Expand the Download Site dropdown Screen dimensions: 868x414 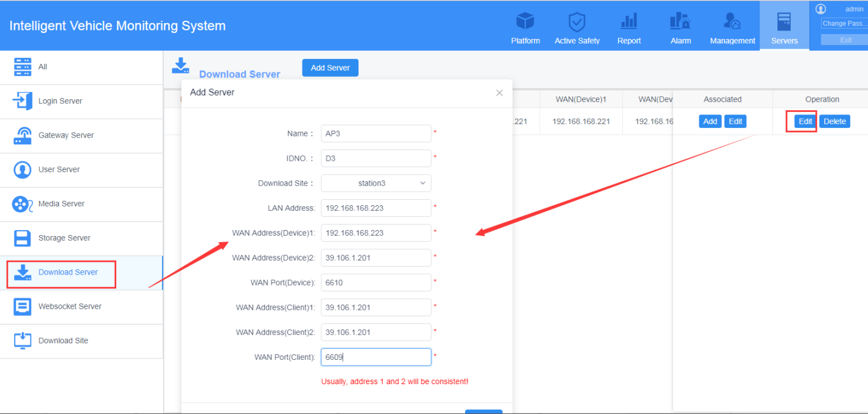coord(376,183)
